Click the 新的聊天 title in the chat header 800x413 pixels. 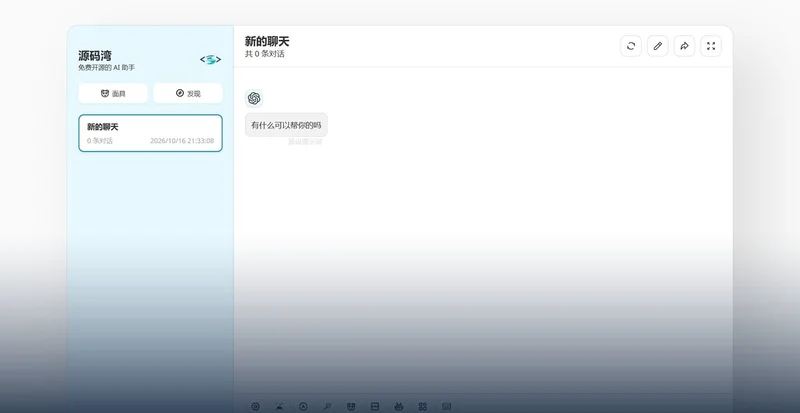267,41
